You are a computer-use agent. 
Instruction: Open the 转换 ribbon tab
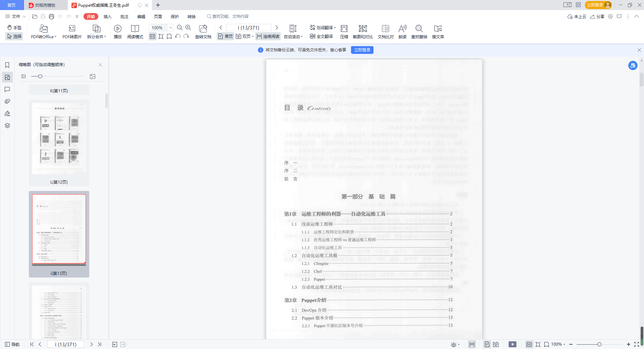[x=191, y=16]
